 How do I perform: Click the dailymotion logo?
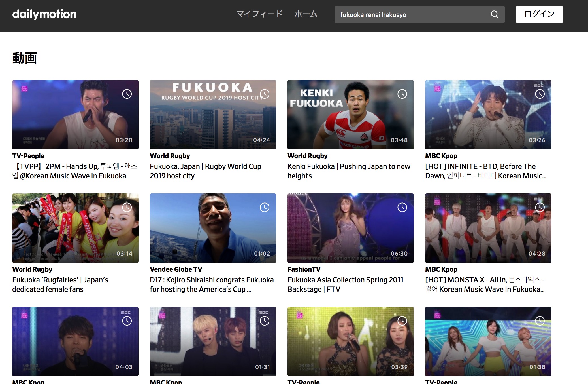click(44, 14)
